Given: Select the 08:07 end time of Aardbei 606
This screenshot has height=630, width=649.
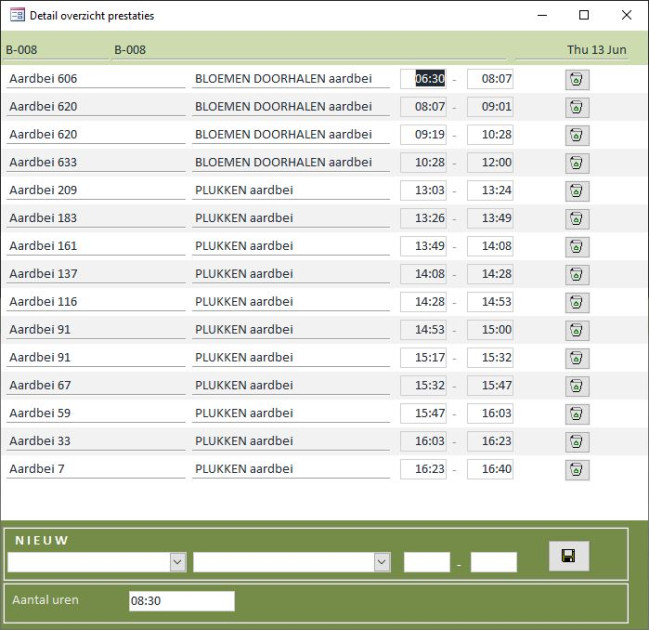Looking at the screenshot, I should 490,79.
